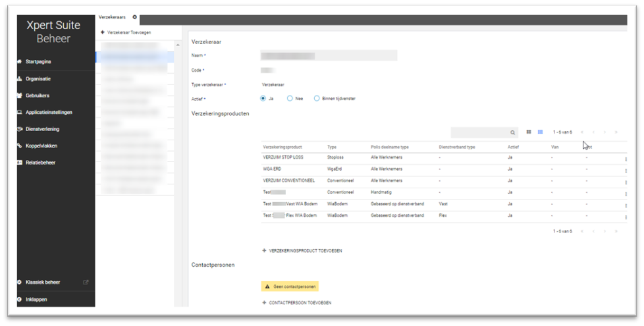644x326 pixels.
Task: Open row menu for VERZUIM STOP LOSS
Action: click(x=626, y=159)
